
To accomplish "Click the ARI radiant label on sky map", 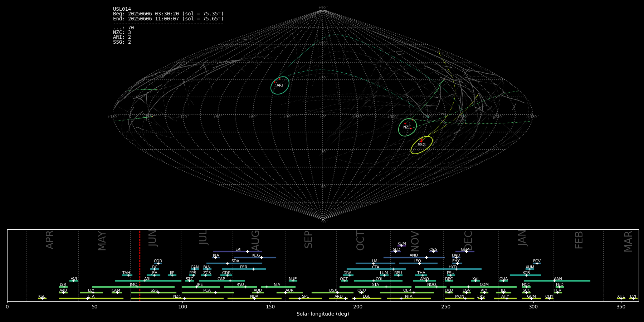I will (x=280, y=86).
